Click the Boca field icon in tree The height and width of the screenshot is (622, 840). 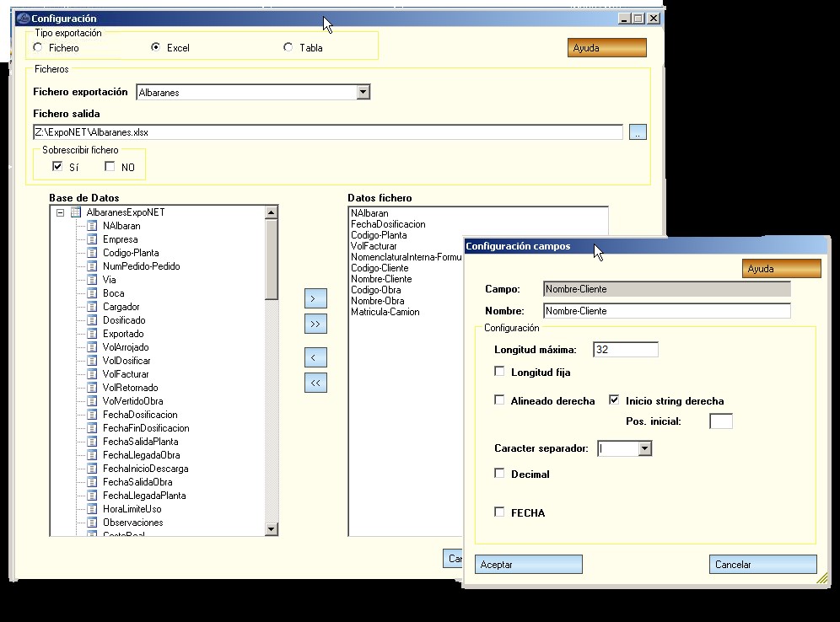tap(92, 293)
